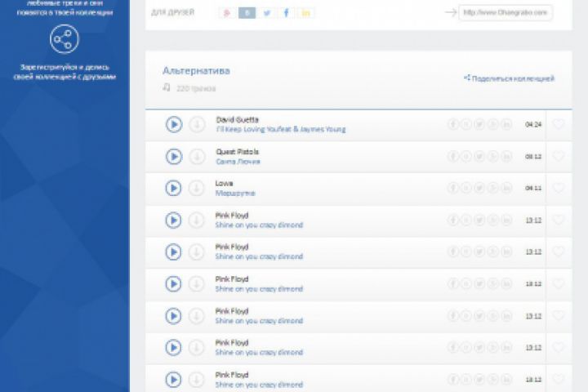Screen dimensions: 588x392
Task: Click the David Guetta artist name
Action: (x=238, y=120)
